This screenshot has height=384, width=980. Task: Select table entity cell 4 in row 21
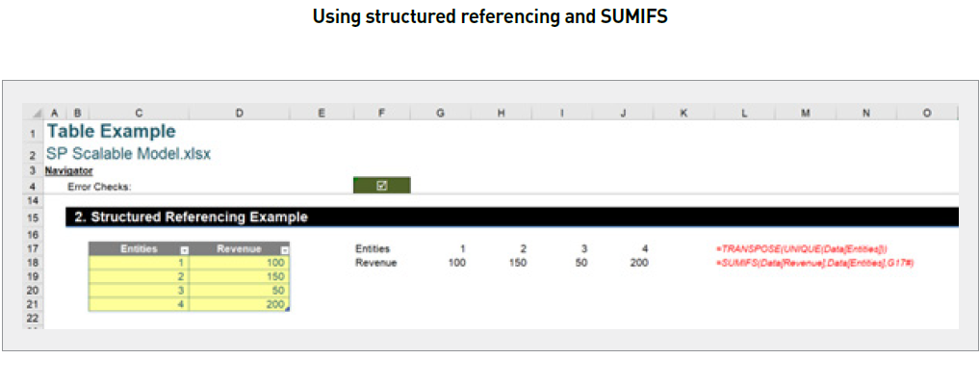139,304
